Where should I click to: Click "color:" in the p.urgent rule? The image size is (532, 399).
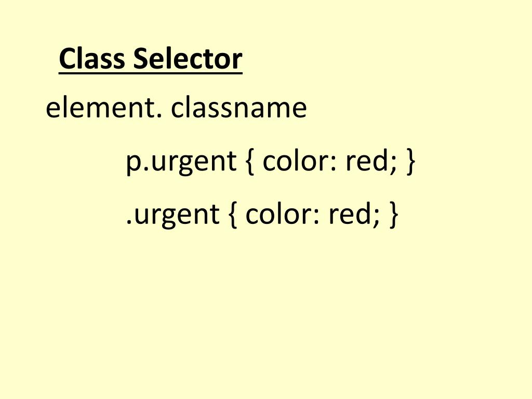[x=300, y=161]
